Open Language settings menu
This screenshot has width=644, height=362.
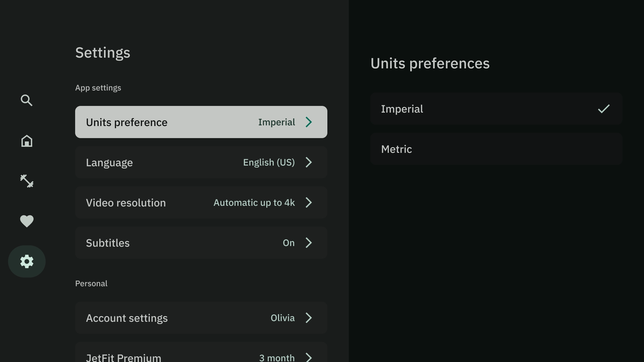(201, 162)
